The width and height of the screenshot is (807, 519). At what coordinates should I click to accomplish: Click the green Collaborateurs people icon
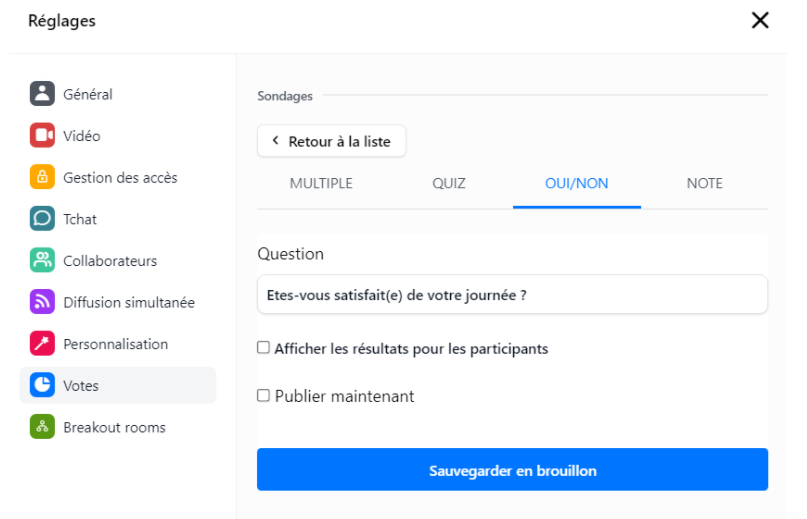[42, 261]
